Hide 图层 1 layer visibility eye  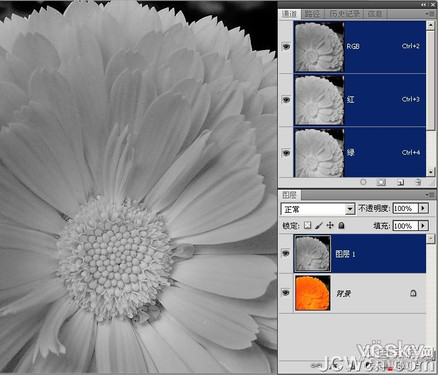pos(286,254)
